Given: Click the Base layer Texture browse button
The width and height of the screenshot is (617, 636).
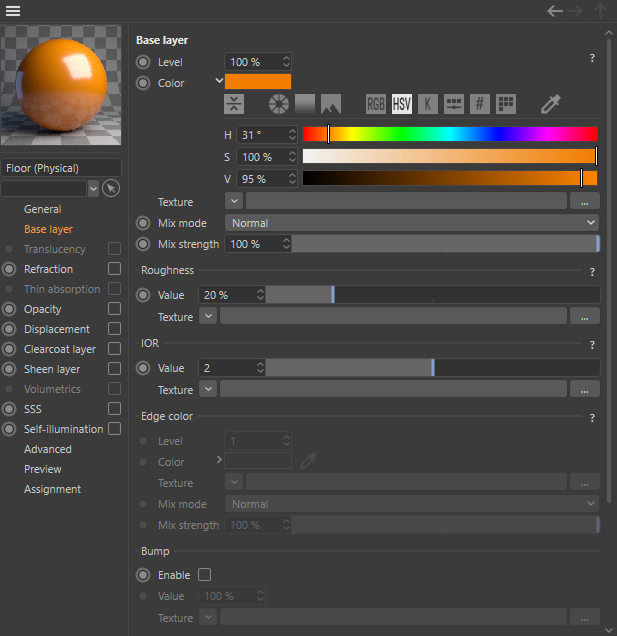Looking at the screenshot, I should point(584,202).
